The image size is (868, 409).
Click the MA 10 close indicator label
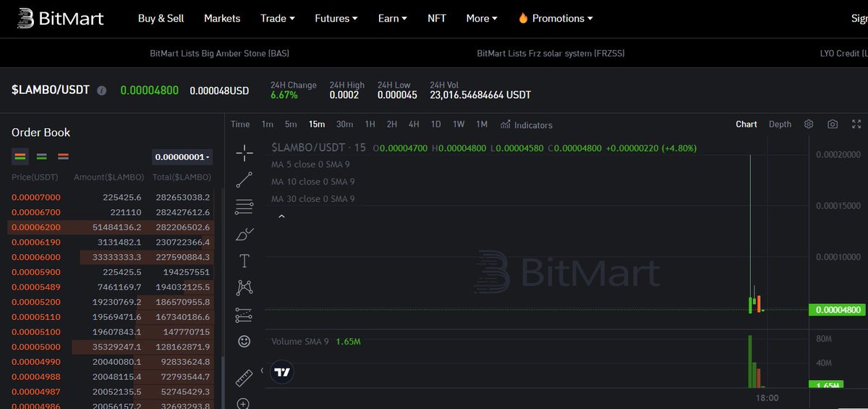[313, 182]
